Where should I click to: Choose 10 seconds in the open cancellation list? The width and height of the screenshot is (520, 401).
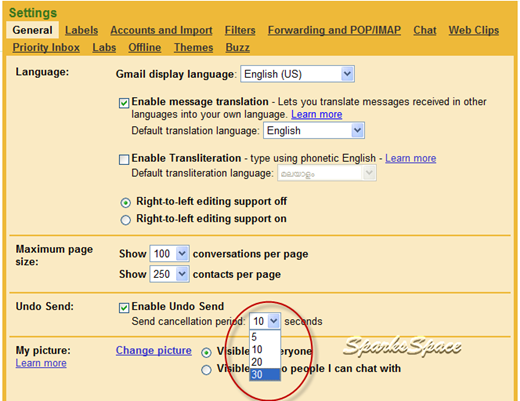(265, 350)
